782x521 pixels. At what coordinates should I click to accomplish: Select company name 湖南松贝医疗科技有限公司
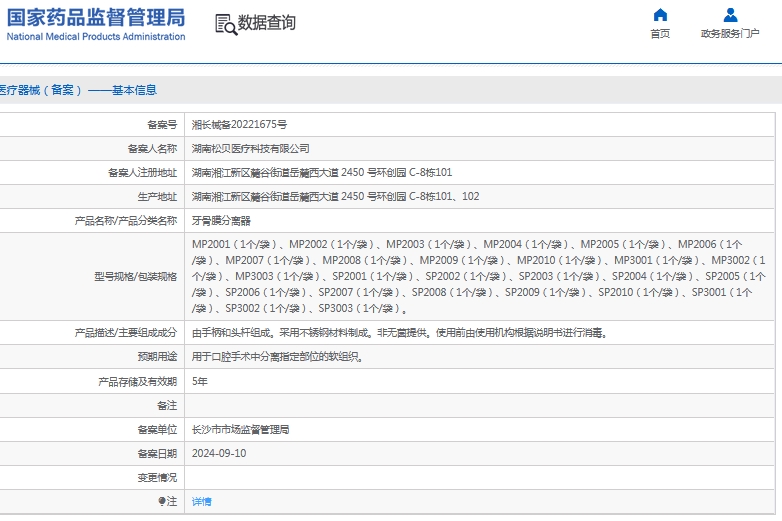pyautogui.click(x=250, y=149)
